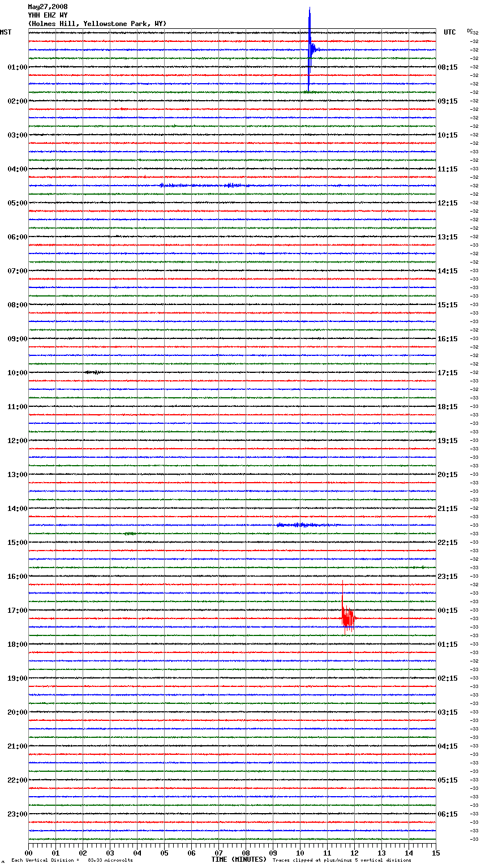481x868 pixels.
Task: Click the 23:15 UTC time label
Action: [x=448, y=577]
